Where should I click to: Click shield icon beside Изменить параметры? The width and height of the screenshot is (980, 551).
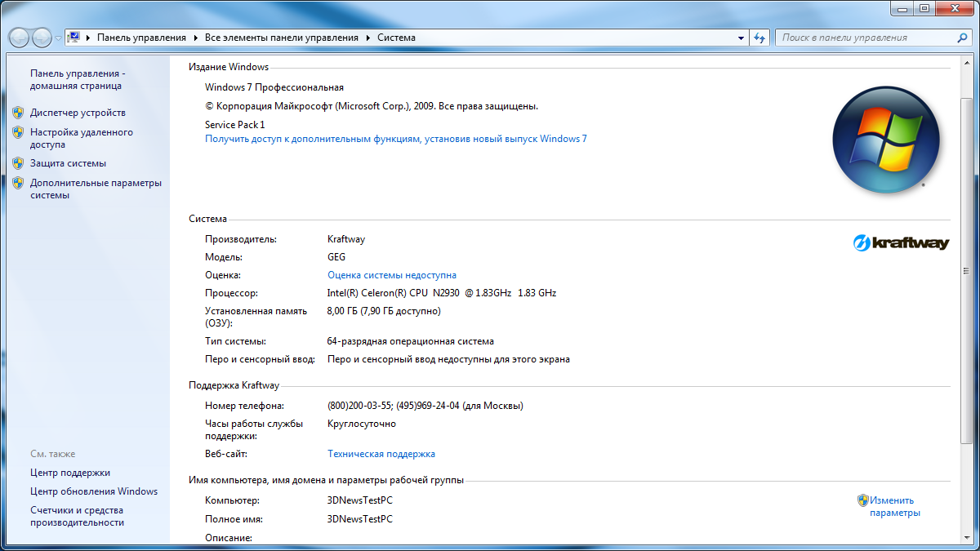coord(862,500)
